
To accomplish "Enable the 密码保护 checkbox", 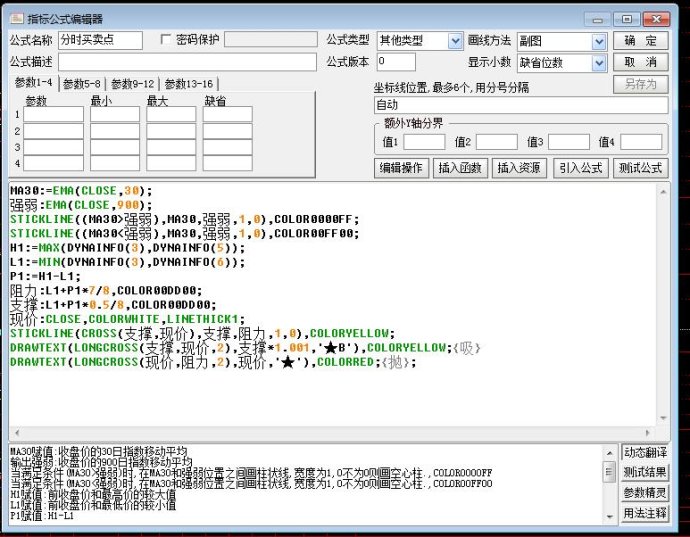I will pos(166,40).
